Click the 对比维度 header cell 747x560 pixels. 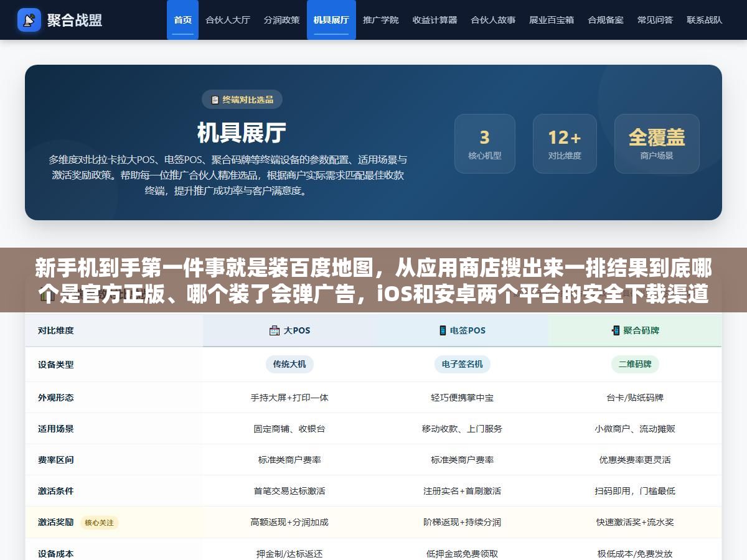pos(114,330)
